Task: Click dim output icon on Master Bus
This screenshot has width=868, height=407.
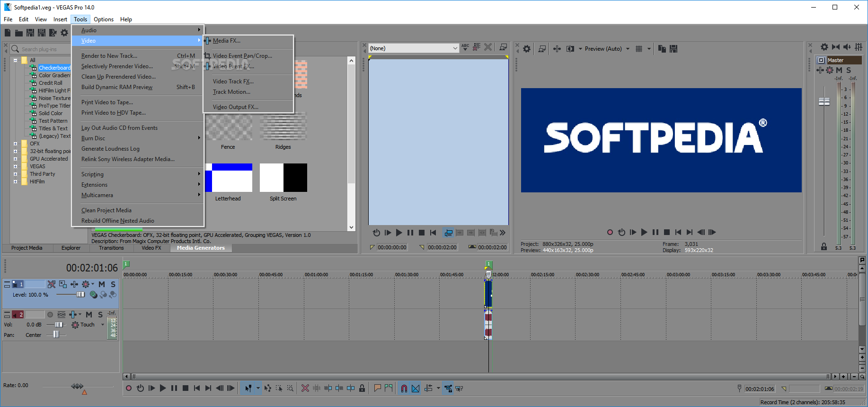Action: pos(847,47)
